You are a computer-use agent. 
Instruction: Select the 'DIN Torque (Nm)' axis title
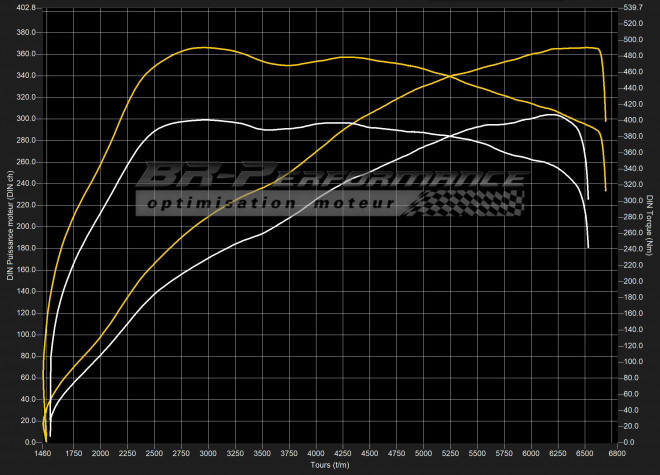[649, 225]
